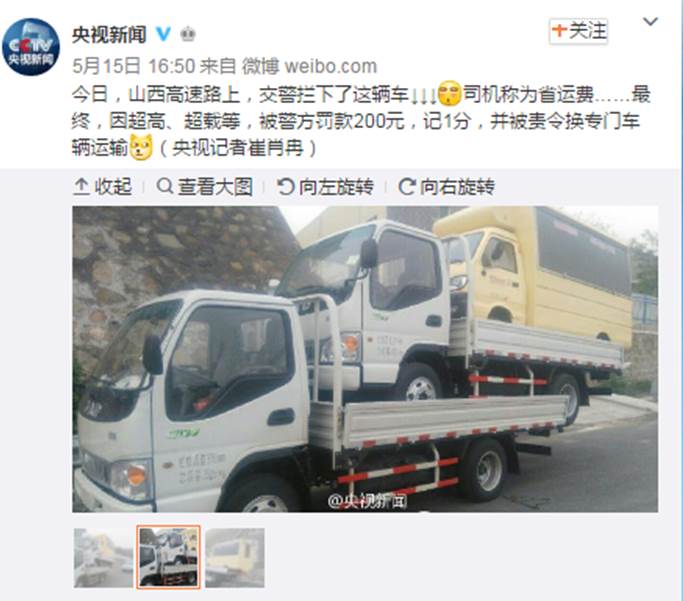Select the third photo thumbnail
The width and height of the screenshot is (683, 601).
click(x=235, y=558)
